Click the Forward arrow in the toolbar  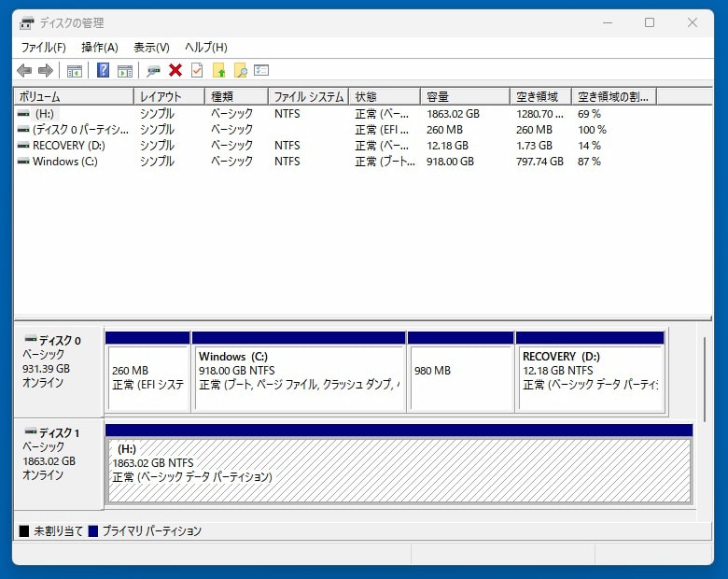tap(45, 71)
